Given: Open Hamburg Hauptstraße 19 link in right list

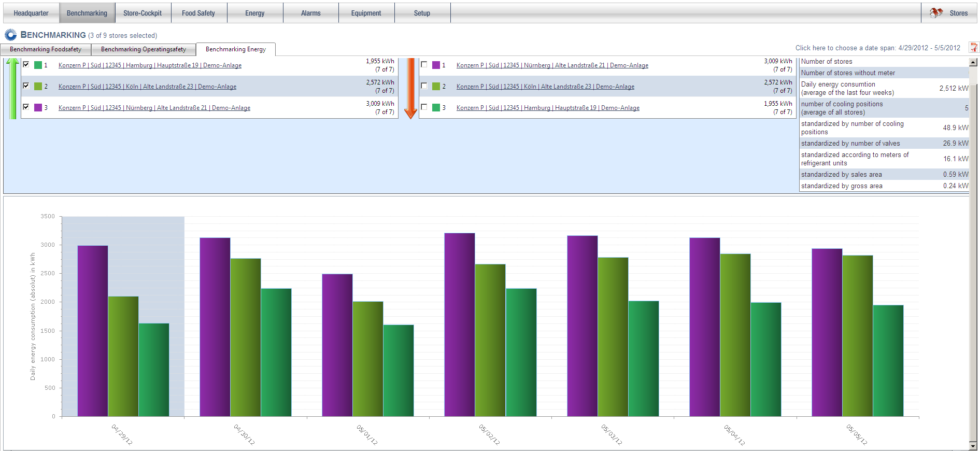Looking at the screenshot, I should (x=548, y=108).
